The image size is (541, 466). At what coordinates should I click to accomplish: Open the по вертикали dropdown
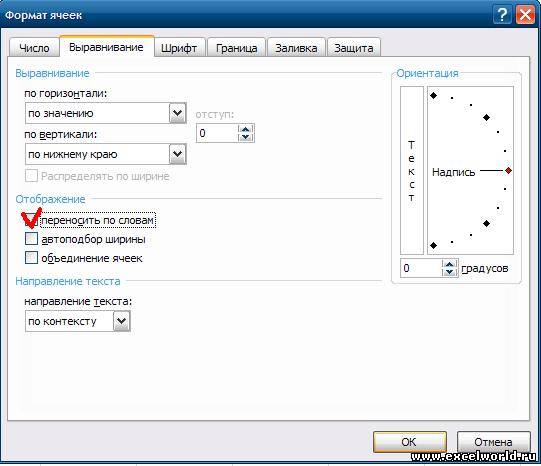[x=178, y=154]
